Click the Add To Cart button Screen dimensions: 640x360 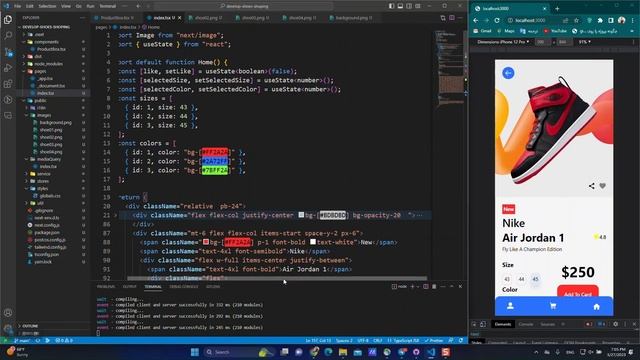[578, 292]
